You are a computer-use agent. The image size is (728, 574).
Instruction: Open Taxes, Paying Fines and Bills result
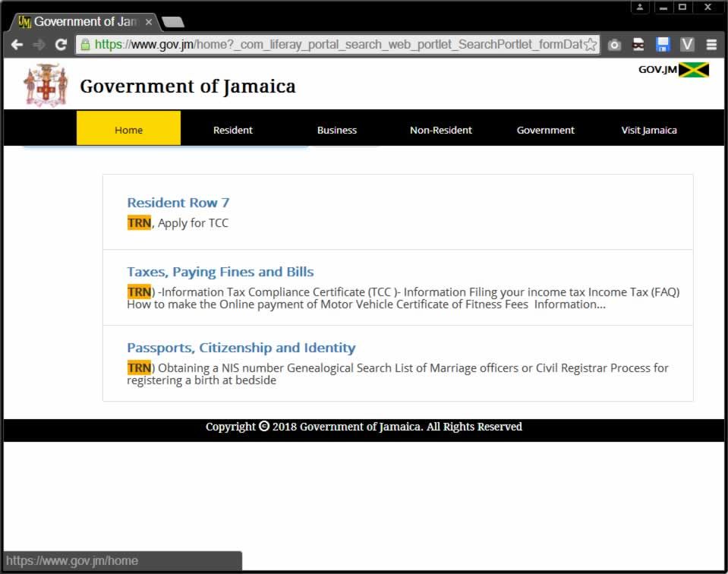221,272
